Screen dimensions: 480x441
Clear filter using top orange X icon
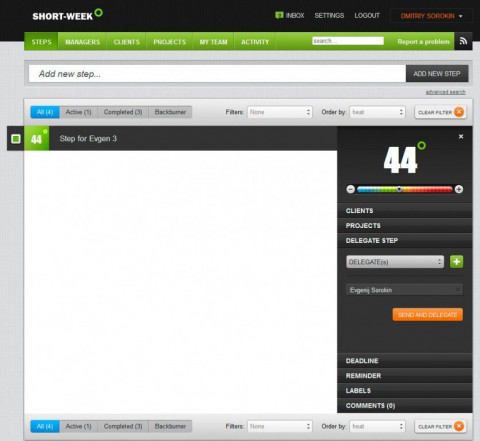tap(459, 112)
